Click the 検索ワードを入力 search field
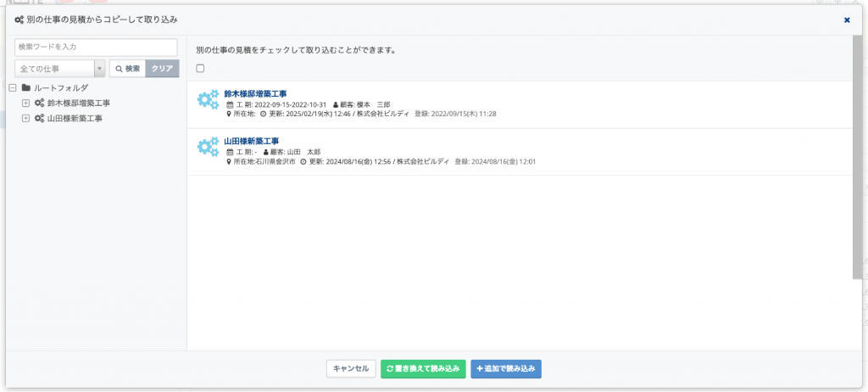Screen dimensions: 868x392 pyautogui.click(x=96, y=48)
